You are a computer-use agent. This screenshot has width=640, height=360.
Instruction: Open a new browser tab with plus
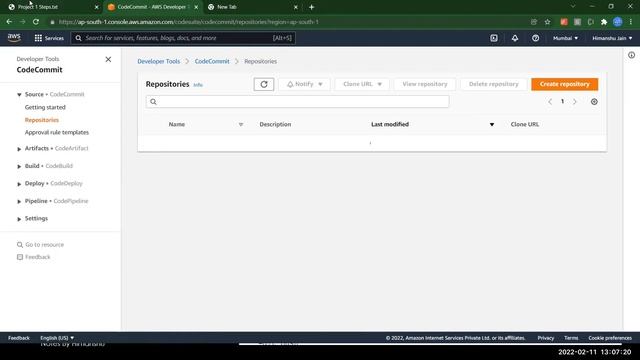311,7
